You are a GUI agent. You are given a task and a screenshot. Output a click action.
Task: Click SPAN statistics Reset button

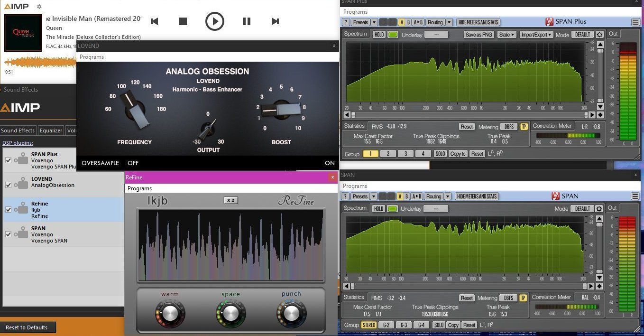pos(467,298)
